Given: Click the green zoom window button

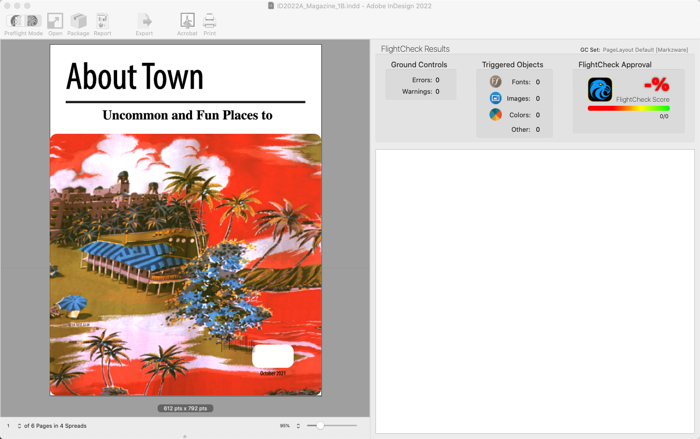Looking at the screenshot, I should tap(27, 6).
